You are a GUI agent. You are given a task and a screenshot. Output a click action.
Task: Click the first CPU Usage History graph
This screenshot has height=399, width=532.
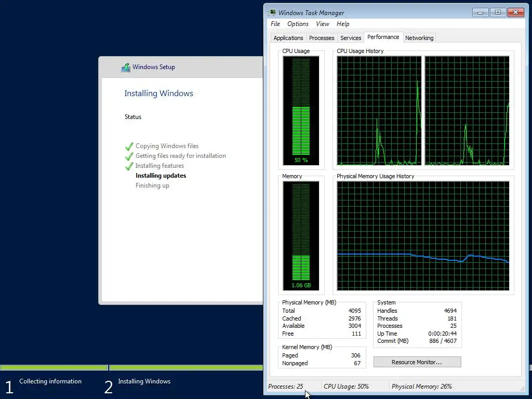(379, 111)
